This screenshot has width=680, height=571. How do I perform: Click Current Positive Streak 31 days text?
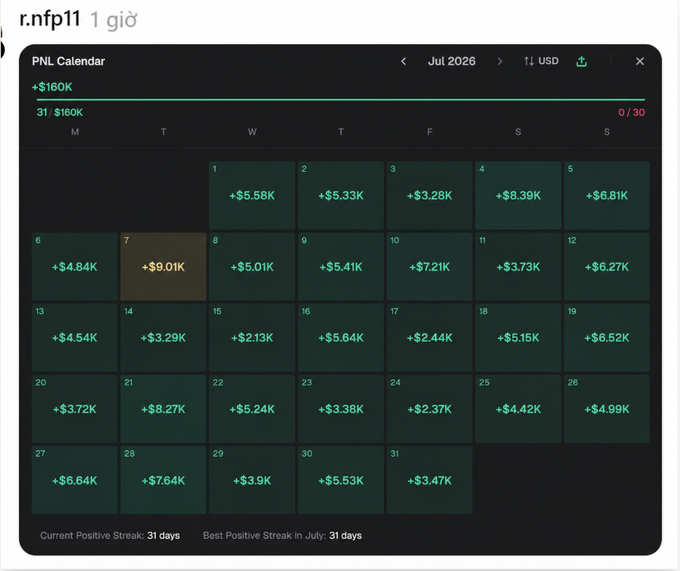pos(110,535)
